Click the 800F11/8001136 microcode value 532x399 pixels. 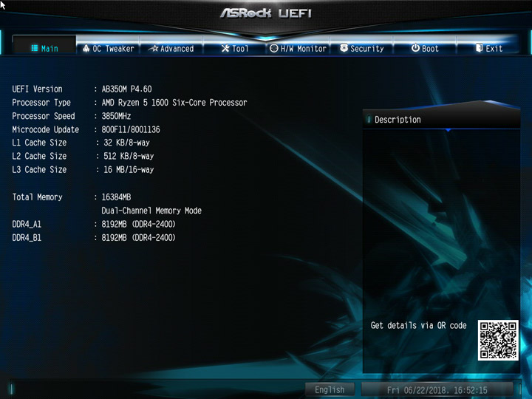(x=131, y=129)
